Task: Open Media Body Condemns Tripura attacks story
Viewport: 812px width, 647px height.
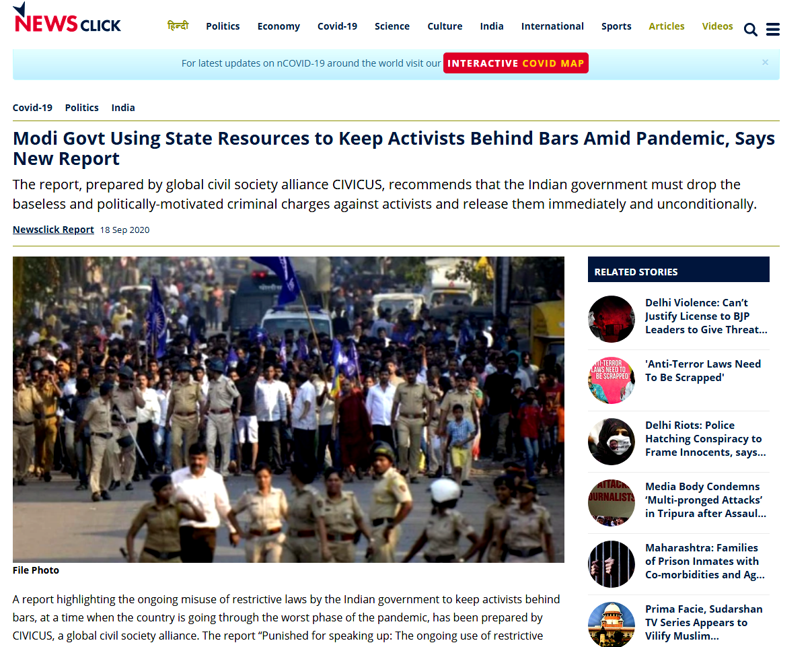Action: [x=706, y=500]
